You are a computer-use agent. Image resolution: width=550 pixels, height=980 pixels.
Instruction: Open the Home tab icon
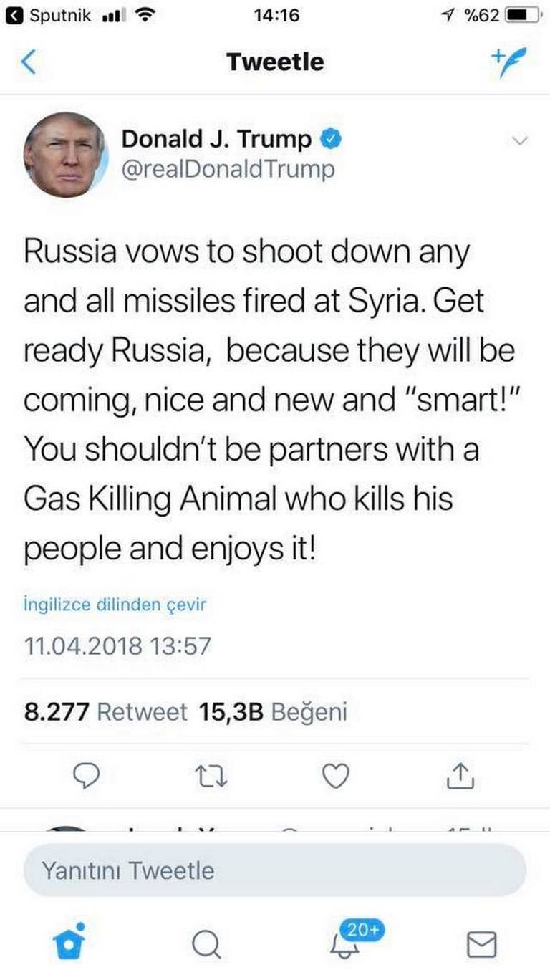point(69,941)
